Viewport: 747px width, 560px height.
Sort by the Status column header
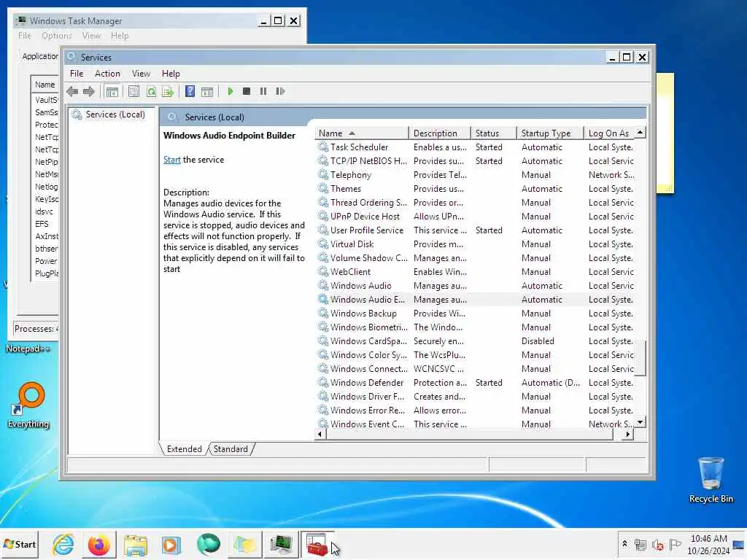click(494, 133)
